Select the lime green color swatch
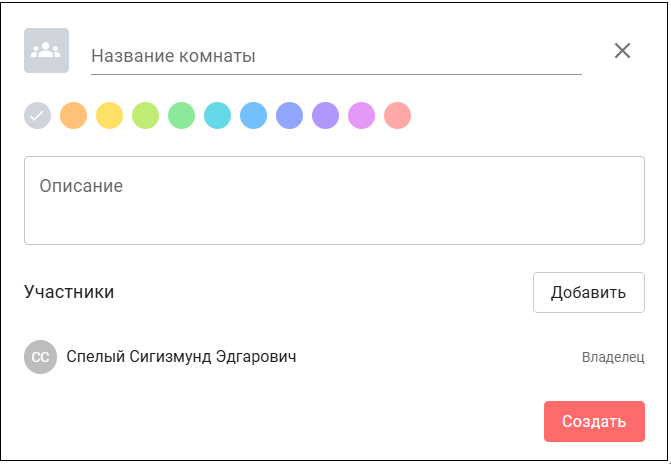This screenshot has width=671, height=464. point(145,116)
